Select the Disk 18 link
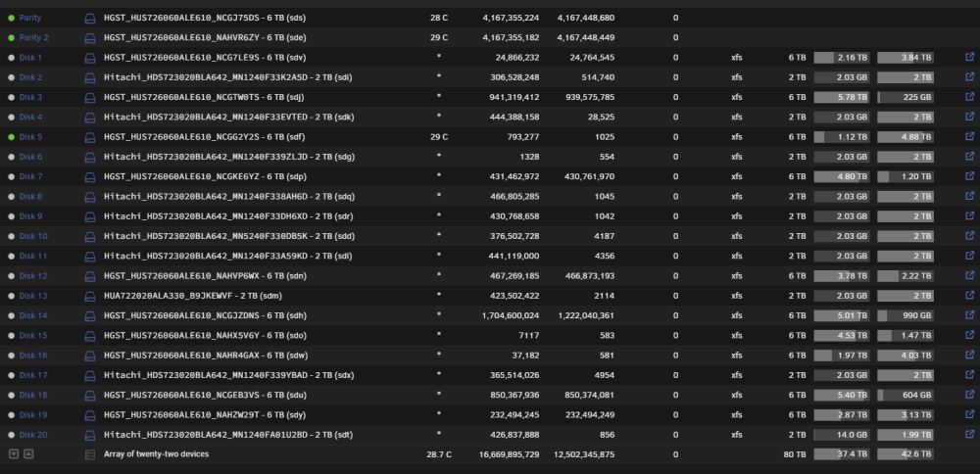 pyautogui.click(x=33, y=396)
